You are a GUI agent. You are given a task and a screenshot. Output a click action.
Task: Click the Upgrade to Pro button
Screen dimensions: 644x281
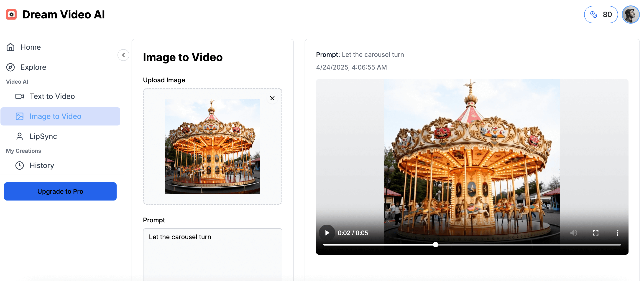point(60,191)
